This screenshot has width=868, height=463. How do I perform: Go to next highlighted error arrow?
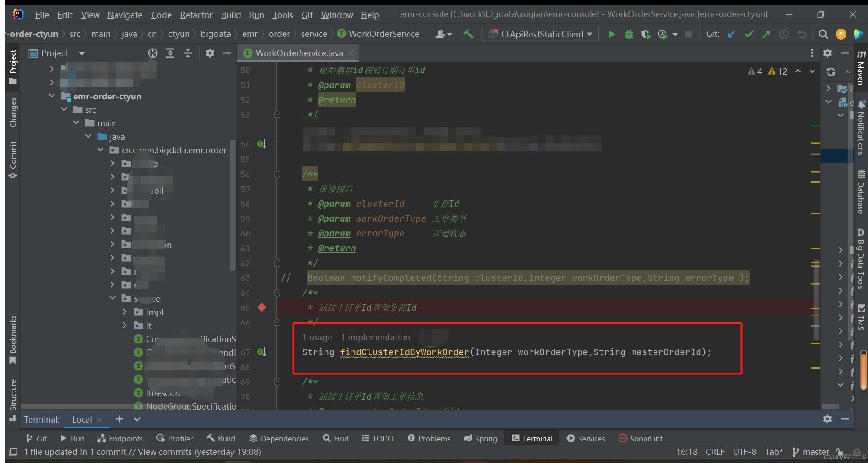tap(812, 71)
